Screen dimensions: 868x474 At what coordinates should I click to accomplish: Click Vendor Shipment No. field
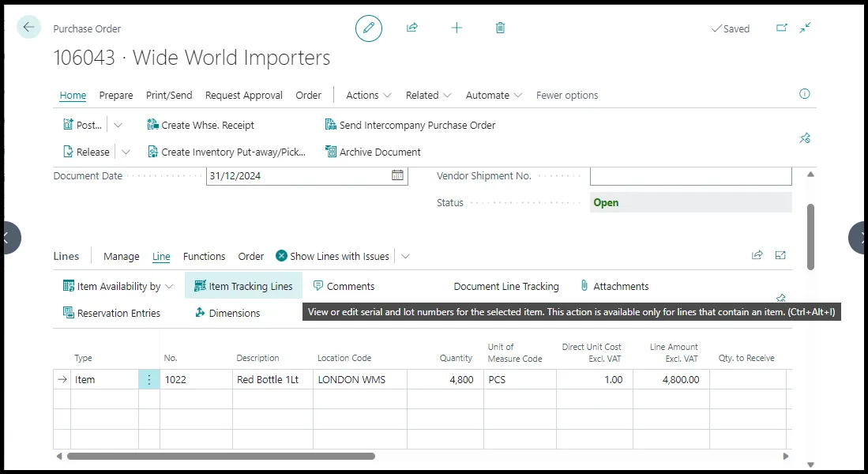pos(691,175)
